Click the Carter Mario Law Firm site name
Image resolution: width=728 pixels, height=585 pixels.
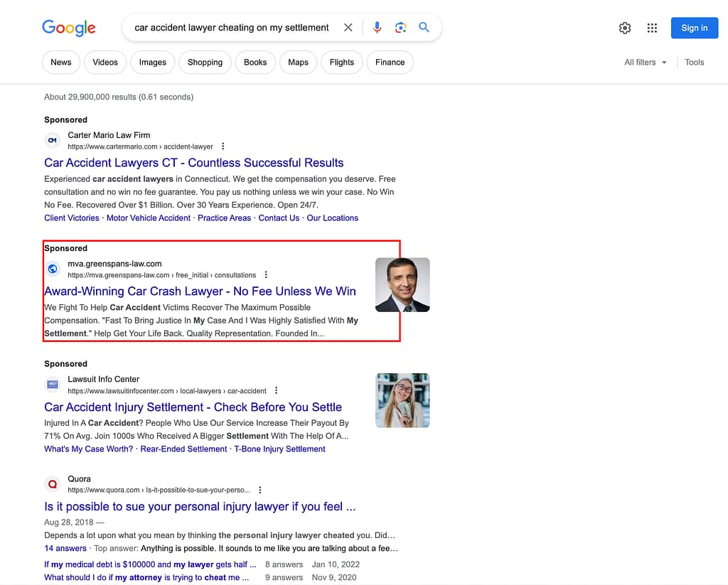(109, 135)
